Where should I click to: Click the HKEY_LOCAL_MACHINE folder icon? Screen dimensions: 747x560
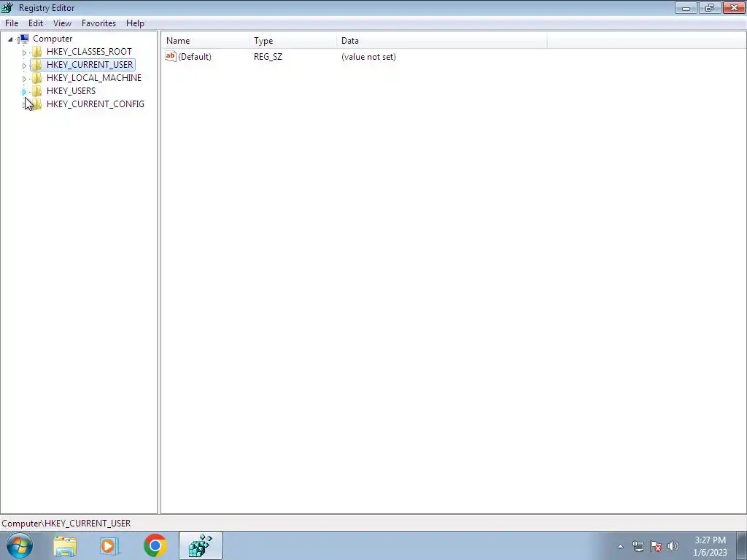click(37, 77)
